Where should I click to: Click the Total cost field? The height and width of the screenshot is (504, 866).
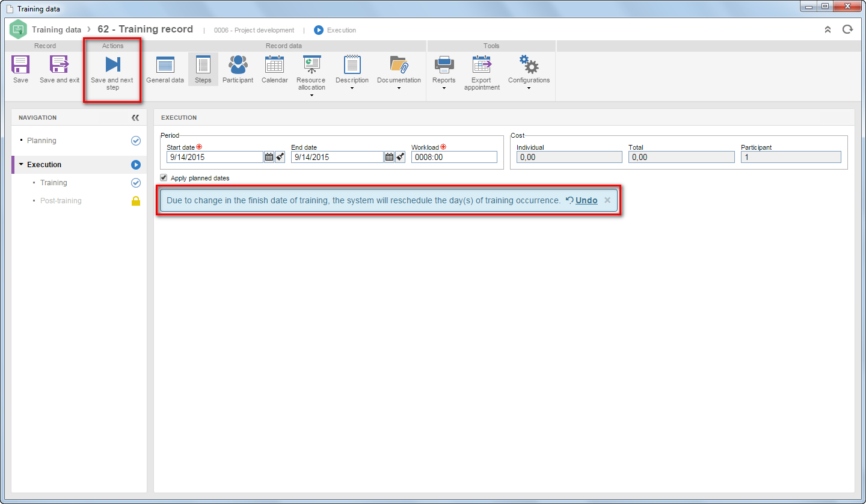(x=681, y=157)
